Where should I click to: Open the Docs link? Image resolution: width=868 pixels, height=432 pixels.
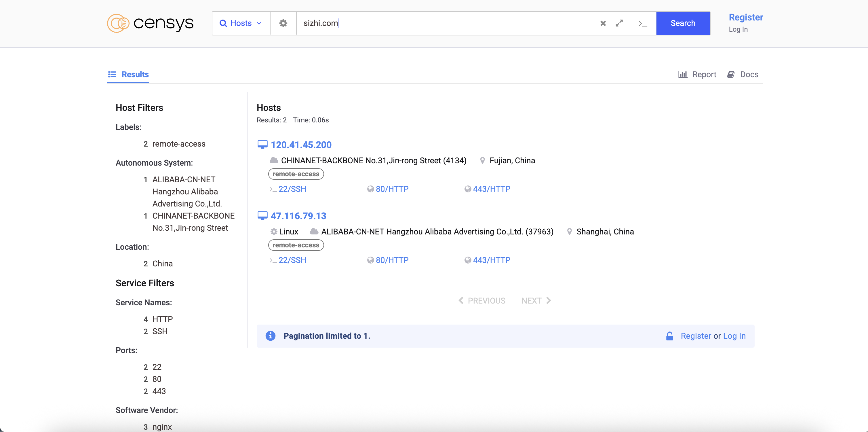click(743, 75)
